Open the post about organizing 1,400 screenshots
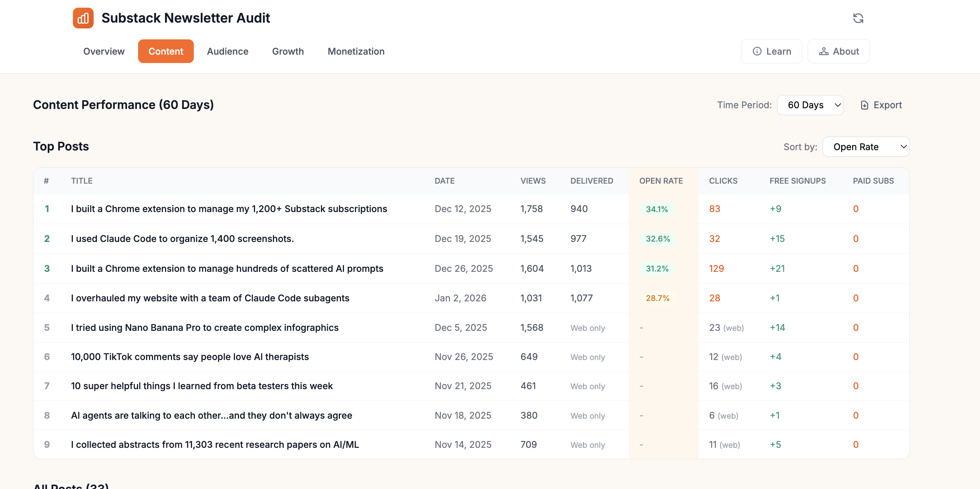The image size is (980, 489). (182, 239)
